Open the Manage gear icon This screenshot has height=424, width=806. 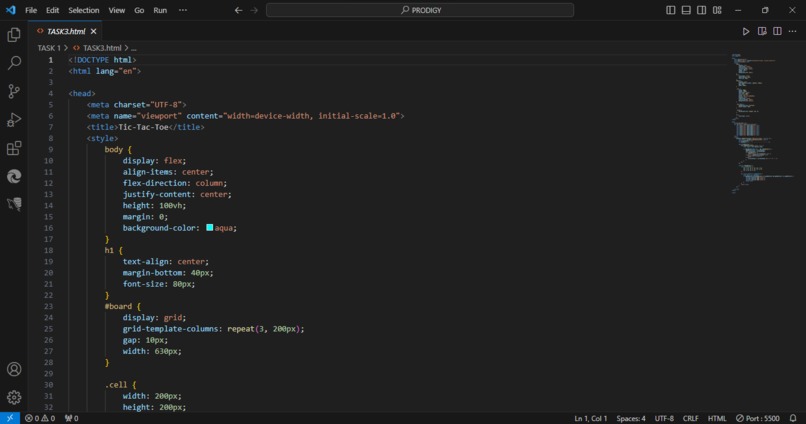click(14, 397)
